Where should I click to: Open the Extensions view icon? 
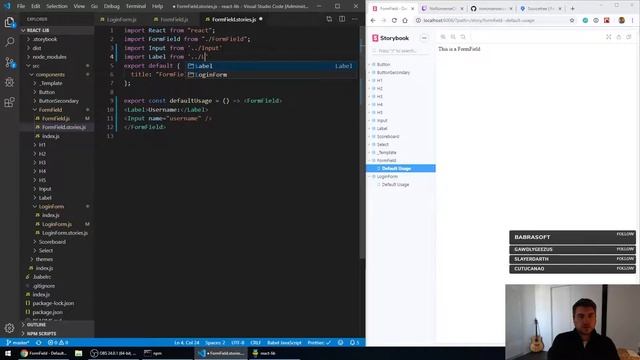tap(9, 102)
